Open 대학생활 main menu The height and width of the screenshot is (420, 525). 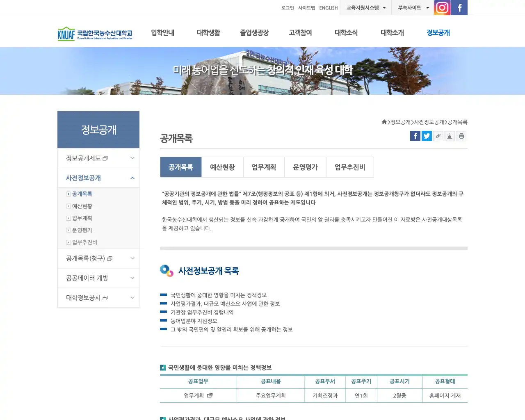pos(208,33)
